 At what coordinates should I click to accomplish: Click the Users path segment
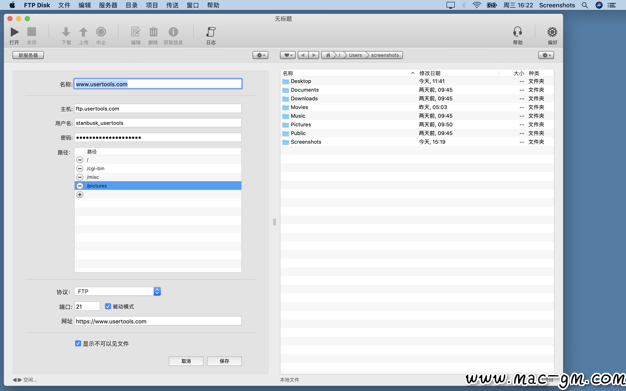point(355,55)
